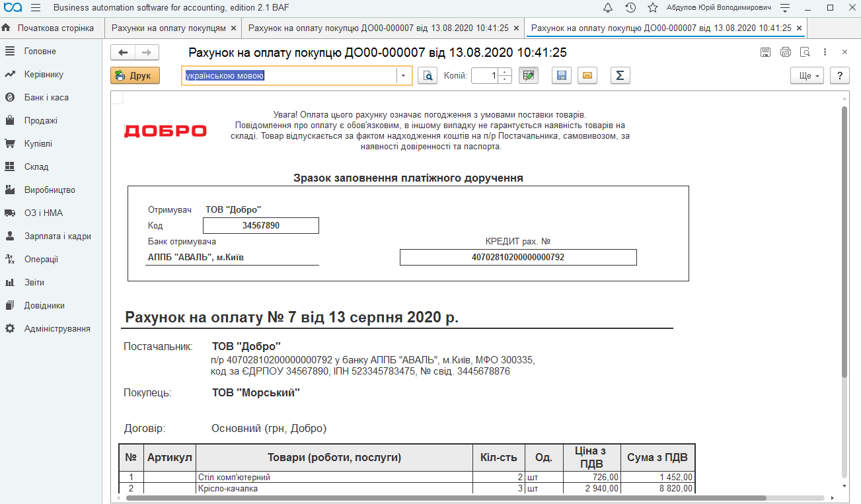Click the sigma sum icon
The height and width of the screenshot is (504, 861).
coord(620,75)
